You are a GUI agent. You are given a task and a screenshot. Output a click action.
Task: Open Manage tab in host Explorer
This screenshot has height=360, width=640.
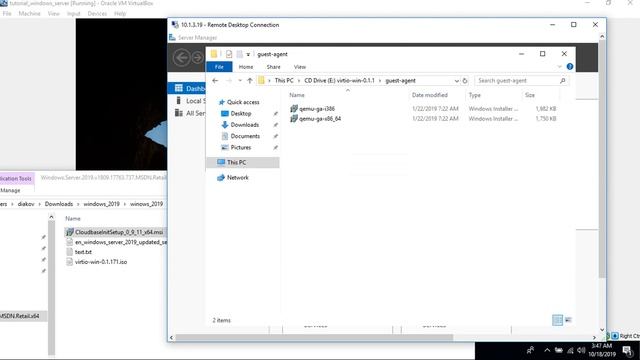tap(10, 191)
